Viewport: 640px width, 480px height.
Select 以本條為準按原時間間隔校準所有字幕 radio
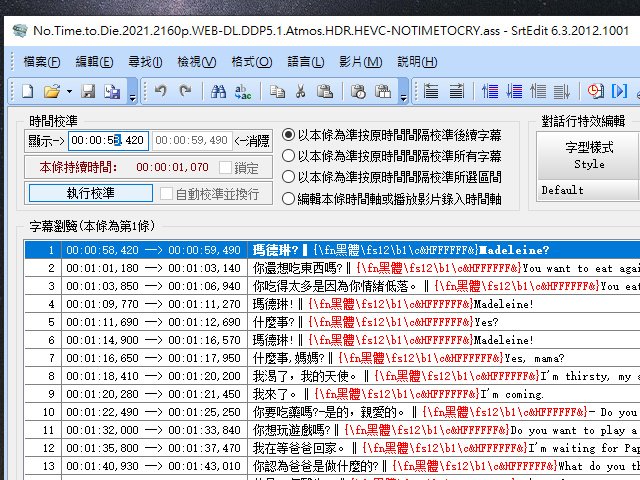(x=288, y=156)
